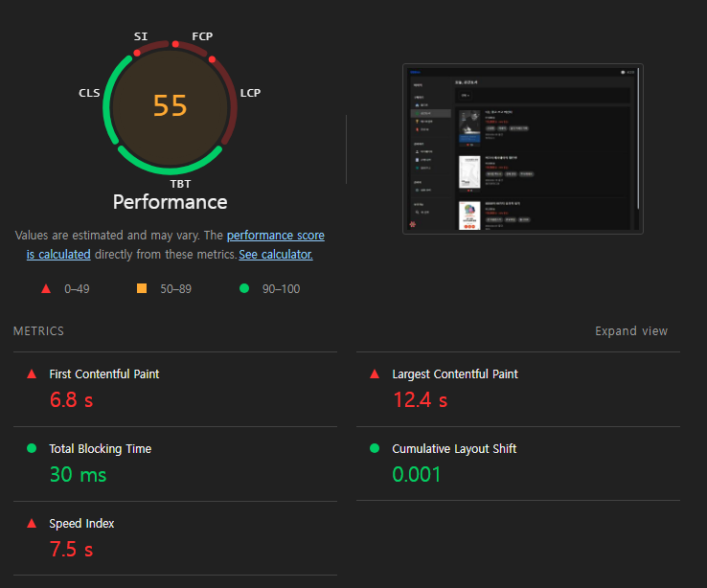Click the 6.8 s value
Screen dimensions: 707x588
[x=71, y=400]
